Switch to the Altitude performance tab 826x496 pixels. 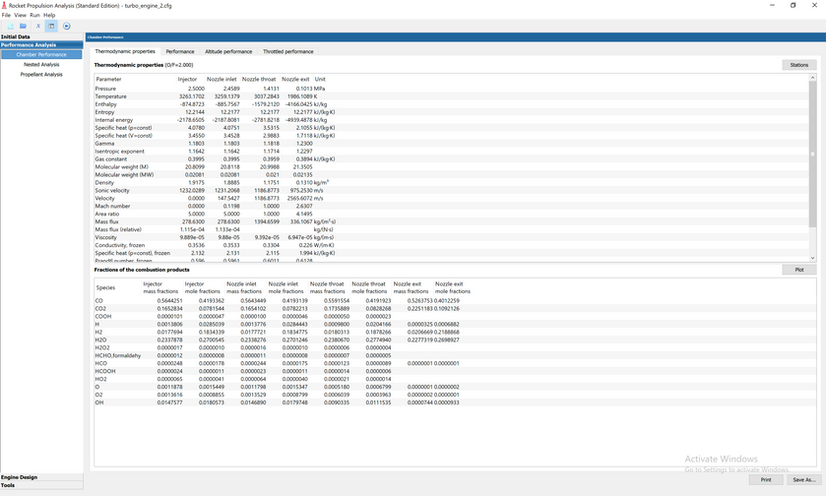(228, 52)
